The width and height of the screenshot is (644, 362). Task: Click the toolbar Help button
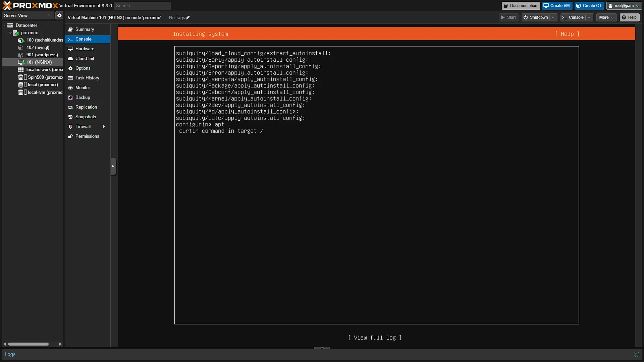pyautogui.click(x=630, y=17)
